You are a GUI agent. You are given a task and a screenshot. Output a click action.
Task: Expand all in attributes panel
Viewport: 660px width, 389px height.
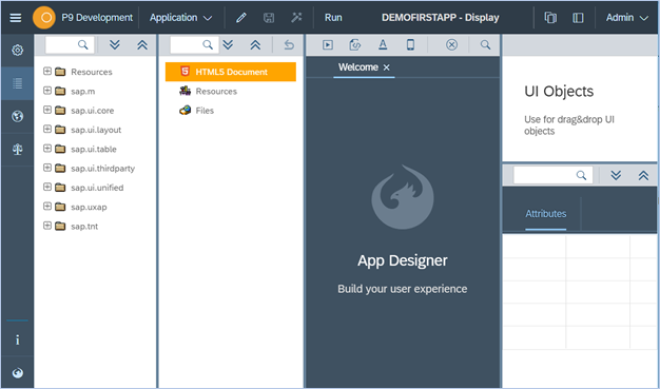coord(616,175)
